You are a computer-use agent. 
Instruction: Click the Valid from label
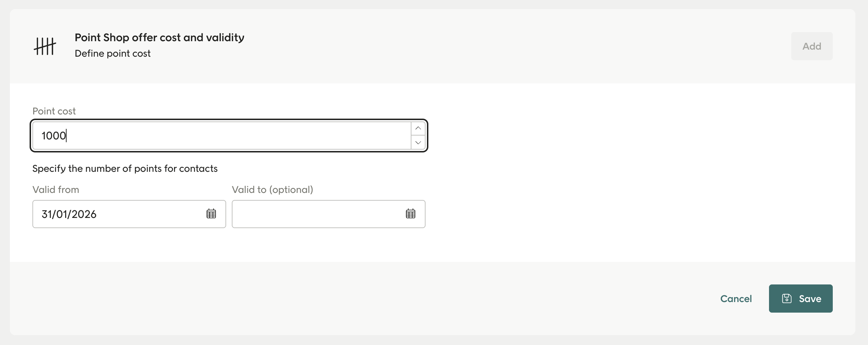(56, 190)
